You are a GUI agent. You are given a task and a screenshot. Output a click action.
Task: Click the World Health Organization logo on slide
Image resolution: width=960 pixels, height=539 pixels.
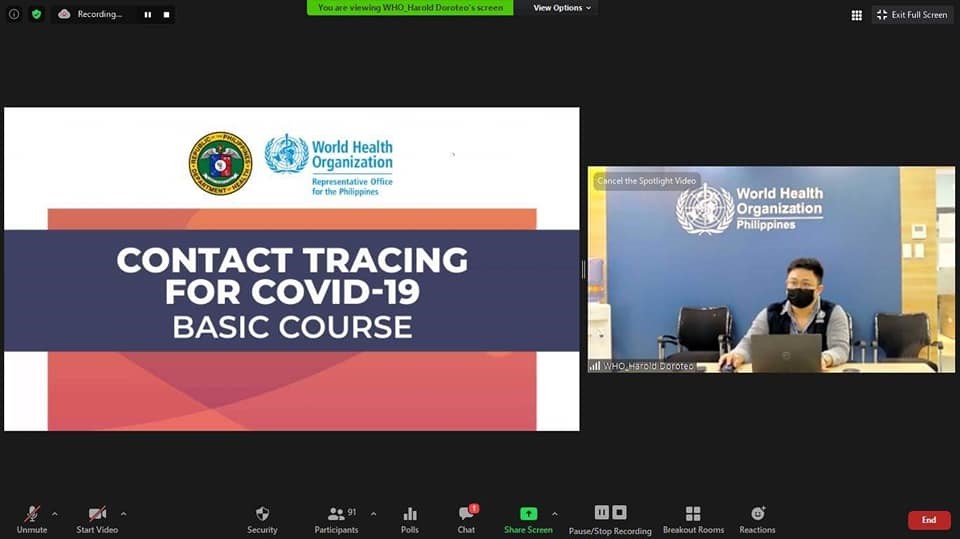pyautogui.click(x=329, y=164)
